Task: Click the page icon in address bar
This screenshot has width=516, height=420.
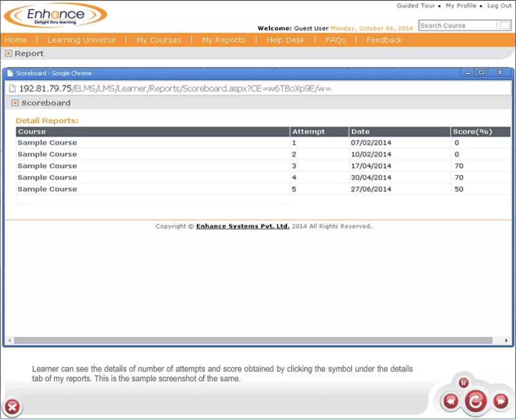Action: click(x=12, y=88)
